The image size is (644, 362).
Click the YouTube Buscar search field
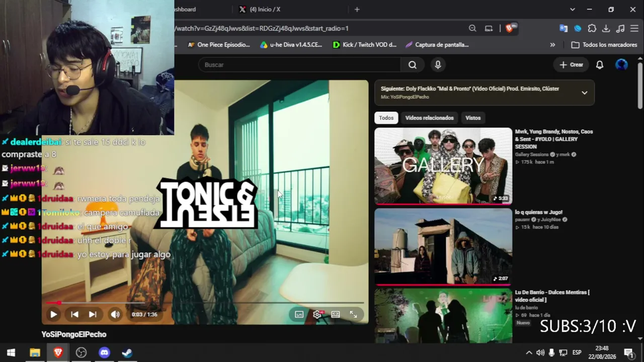(299, 65)
